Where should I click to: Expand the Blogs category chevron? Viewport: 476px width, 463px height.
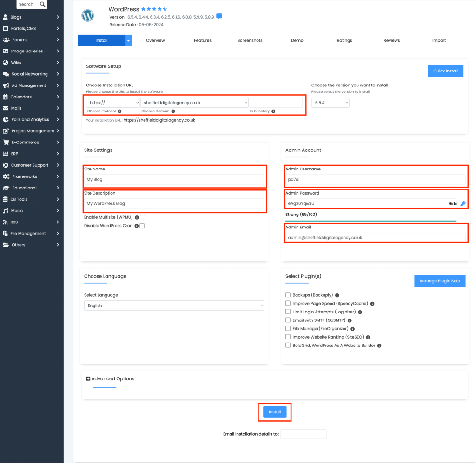click(x=58, y=17)
